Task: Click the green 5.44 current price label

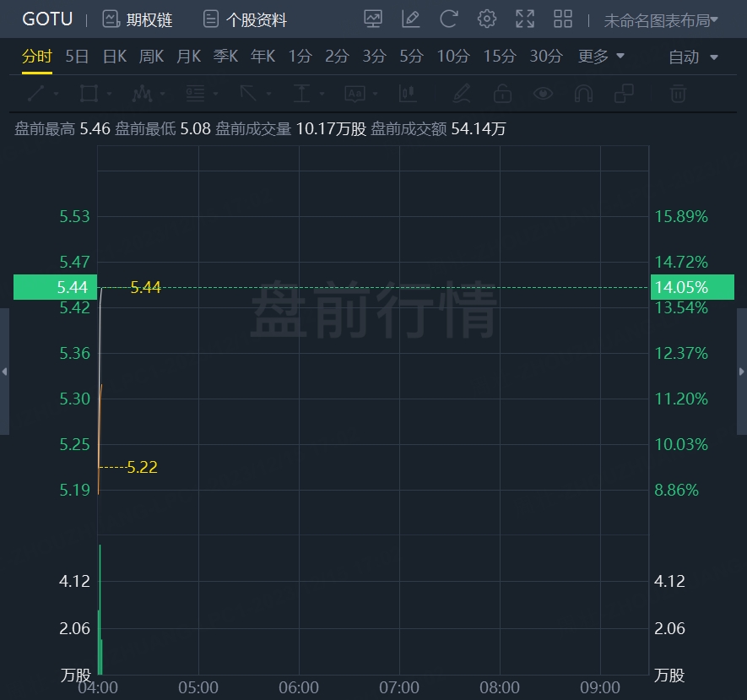Action: coord(55,287)
